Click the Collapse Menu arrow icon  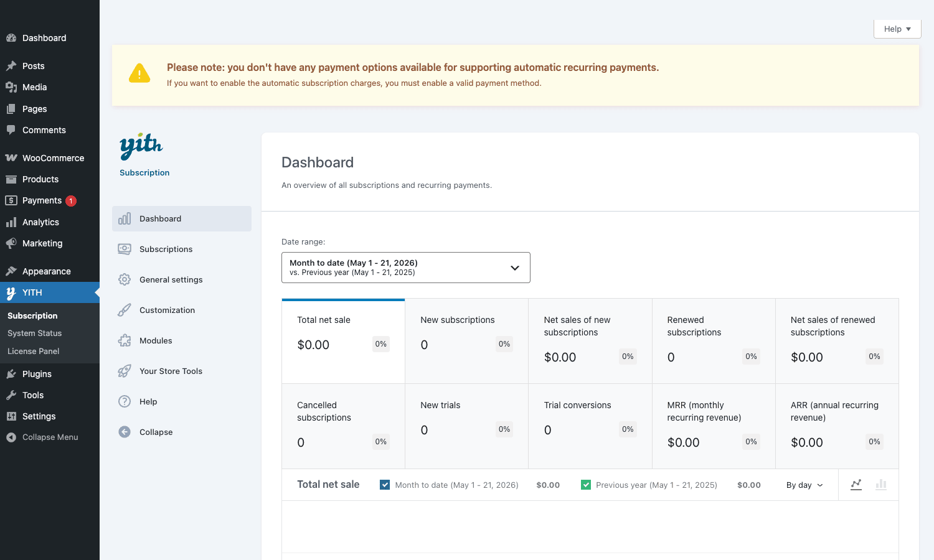pos(11,437)
